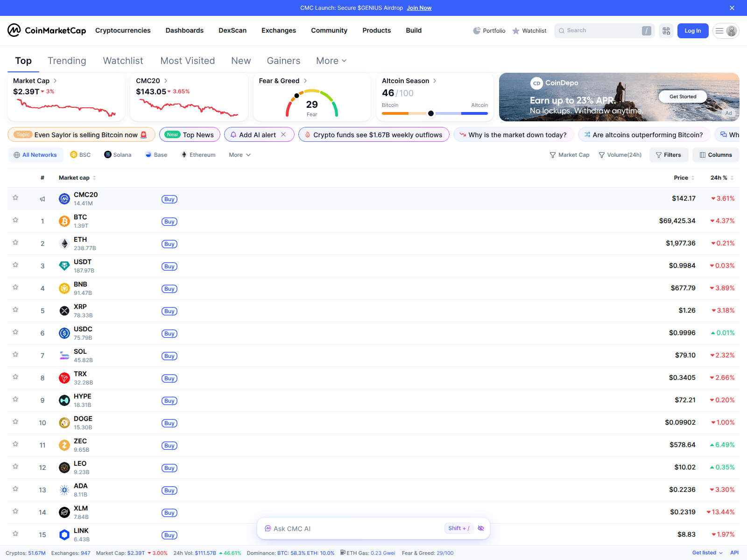Image resolution: width=747 pixels, height=560 pixels.
Task: Star ETH to add to watchlist
Action: [15, 242]
